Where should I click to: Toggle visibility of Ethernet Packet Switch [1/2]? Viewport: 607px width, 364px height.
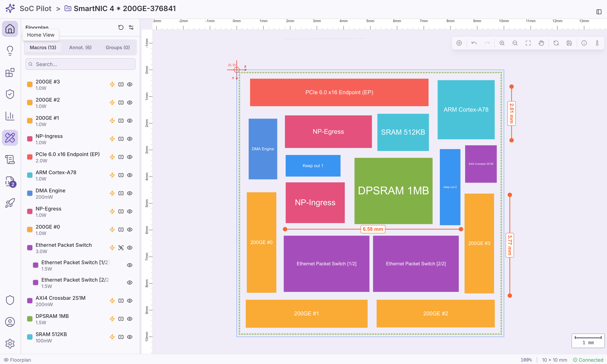[x=130, y=265]
